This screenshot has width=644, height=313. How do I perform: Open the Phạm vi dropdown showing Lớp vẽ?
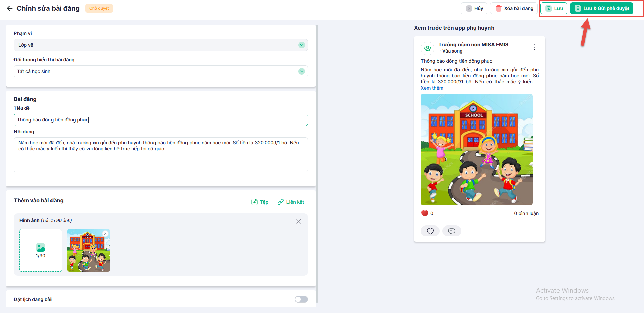161,45
